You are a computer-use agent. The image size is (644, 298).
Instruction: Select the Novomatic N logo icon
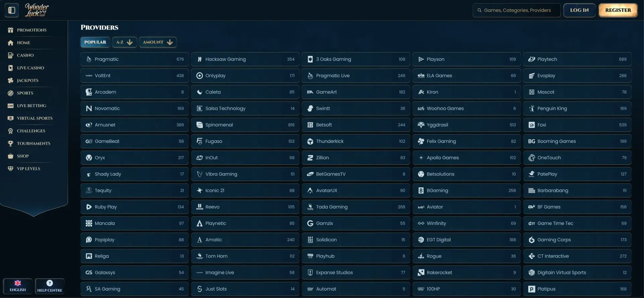[x=89, y=108]
